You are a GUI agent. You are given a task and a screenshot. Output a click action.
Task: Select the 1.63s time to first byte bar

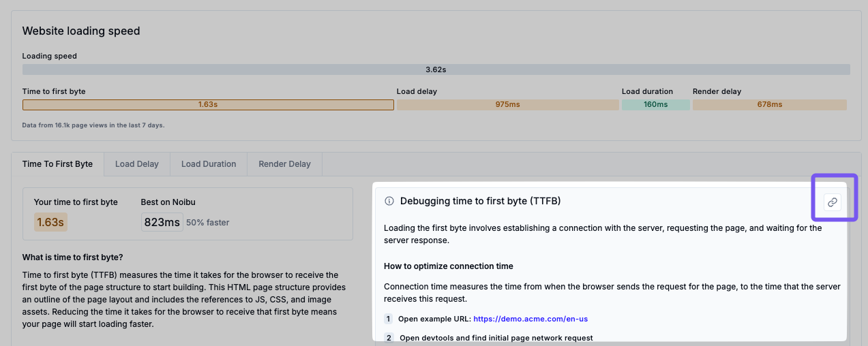coord(208,105)
